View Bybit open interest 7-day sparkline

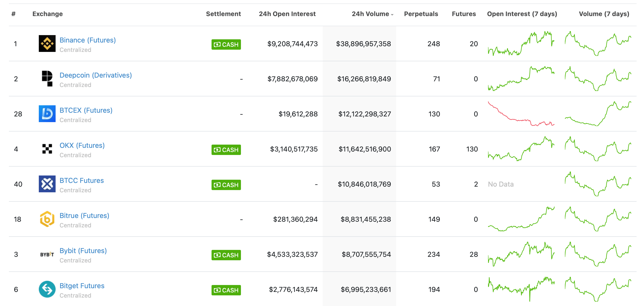tap(521, 254)
